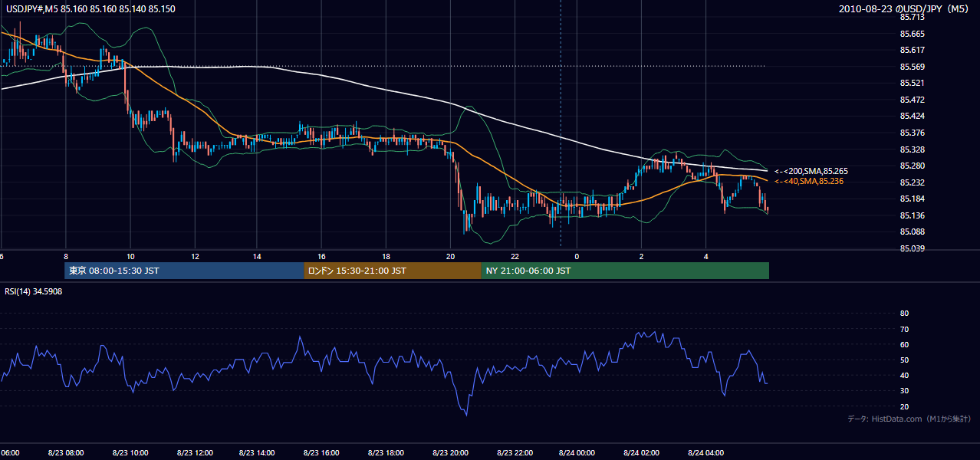Click price axis label 85.136

pos(912,215)
